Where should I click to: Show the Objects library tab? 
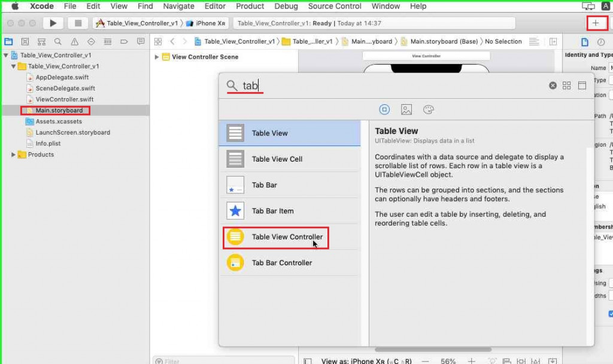point(384,110)
